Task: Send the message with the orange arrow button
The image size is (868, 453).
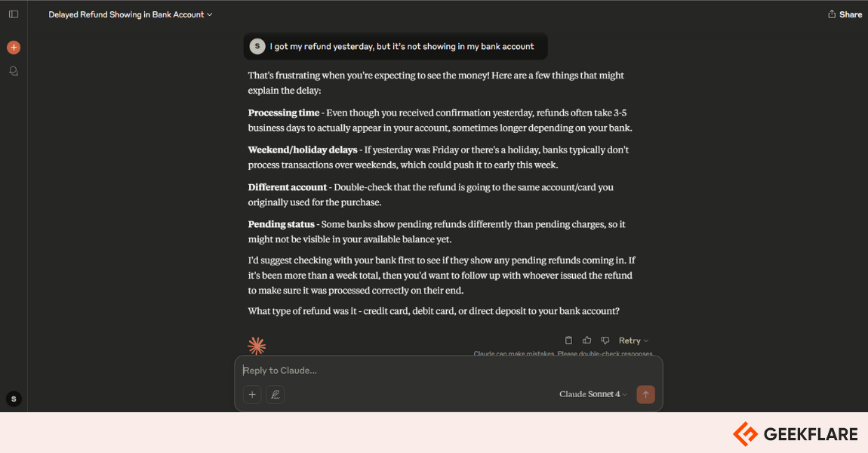Action: tap(645, 394)
